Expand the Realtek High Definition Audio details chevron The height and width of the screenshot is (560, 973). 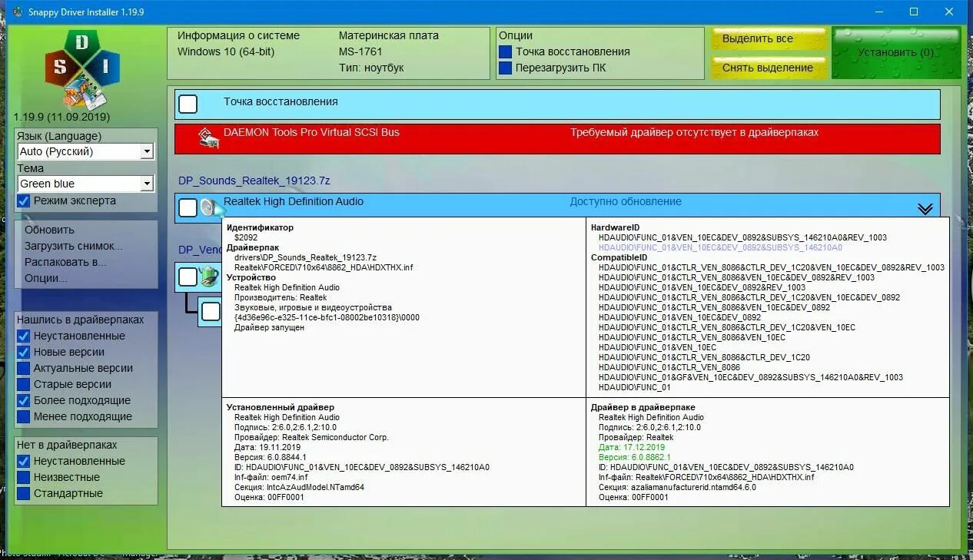coord(925,209)
